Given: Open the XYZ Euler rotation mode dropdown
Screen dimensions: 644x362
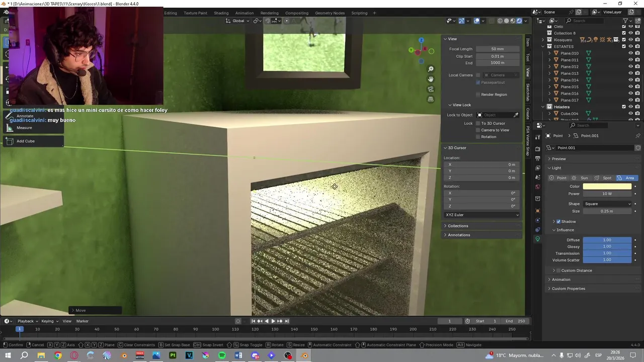Looking at the screenshot, I should [x=482, y=215].
